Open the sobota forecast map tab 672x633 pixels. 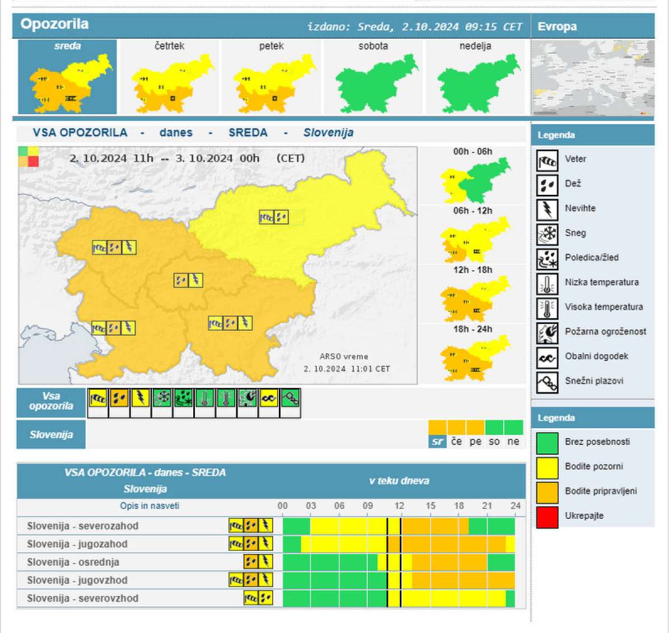tap(373, 77)
